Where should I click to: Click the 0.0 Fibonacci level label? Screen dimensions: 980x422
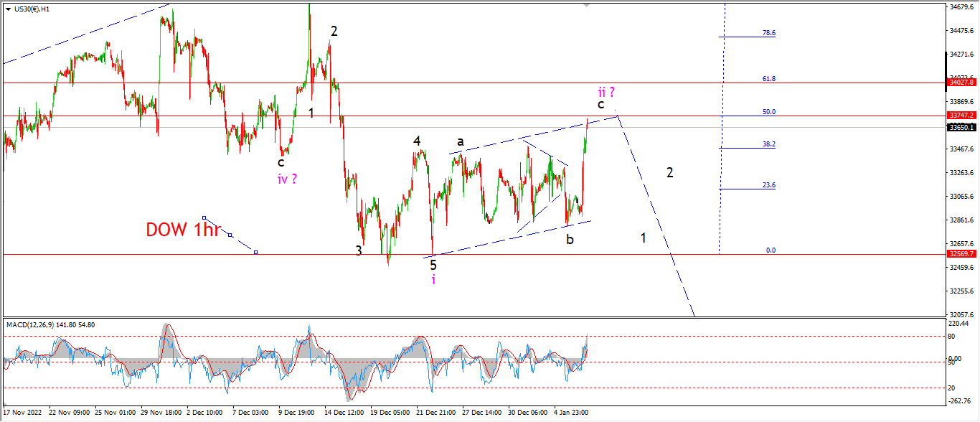pyautogui.click(x=771, y=250)
